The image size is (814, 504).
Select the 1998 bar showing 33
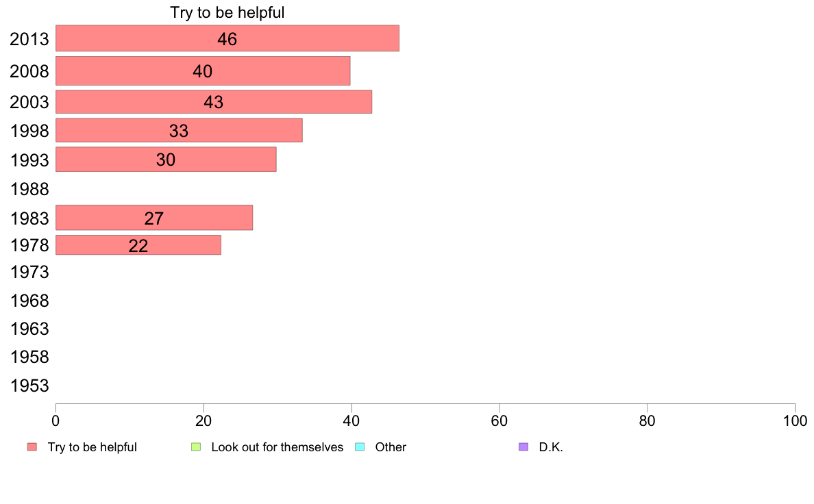[x=179, y=130]
